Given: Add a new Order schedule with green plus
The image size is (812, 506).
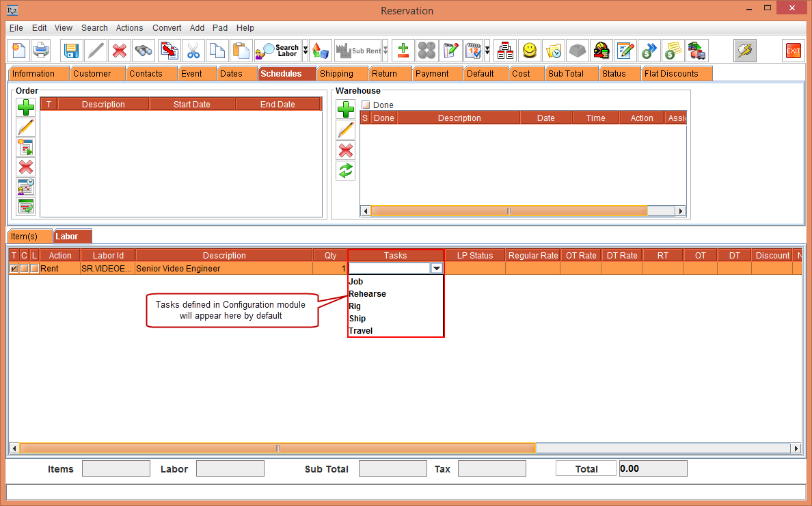Looking at the screenshot, I should [x=26, y=107].
